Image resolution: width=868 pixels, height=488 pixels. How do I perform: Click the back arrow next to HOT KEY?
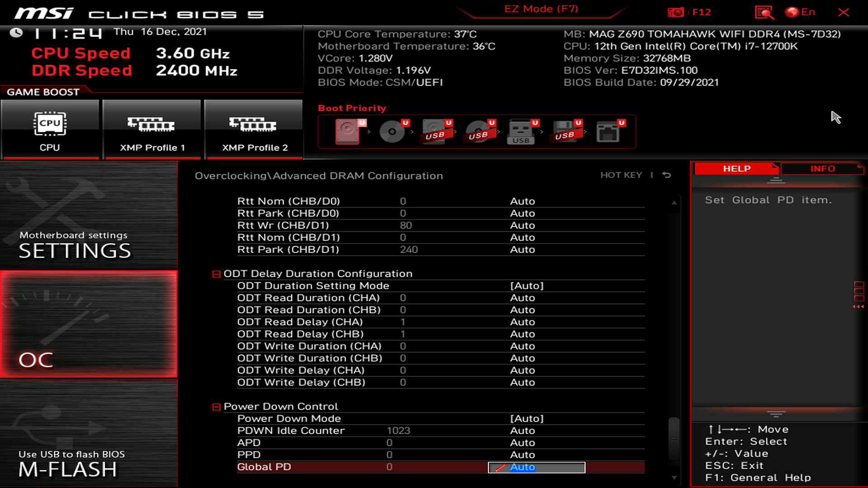point(666,175)
